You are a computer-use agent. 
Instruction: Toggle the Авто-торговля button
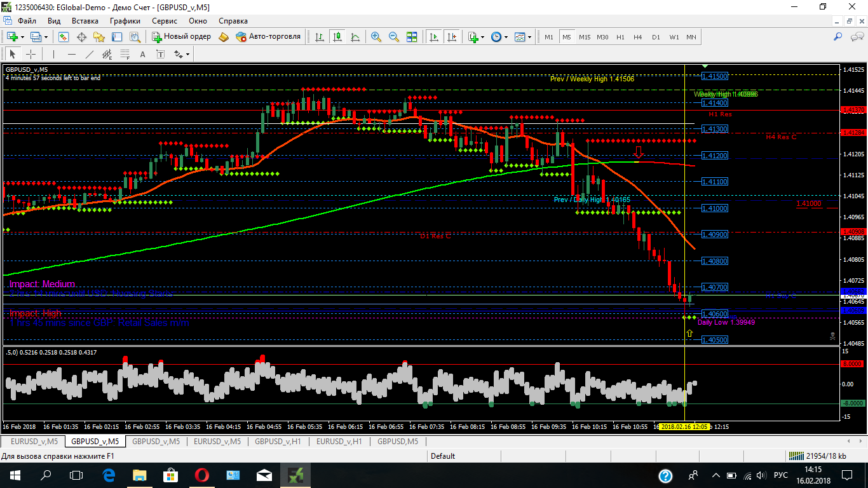coord(268,37)
